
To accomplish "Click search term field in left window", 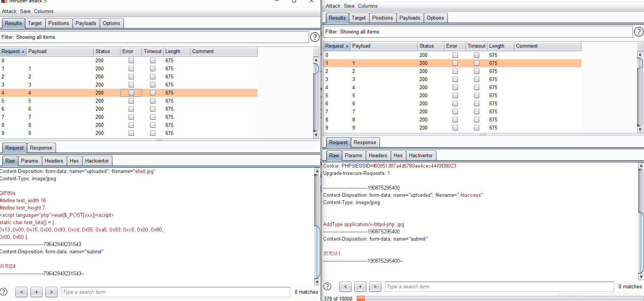I will click(x=176, y=292).
